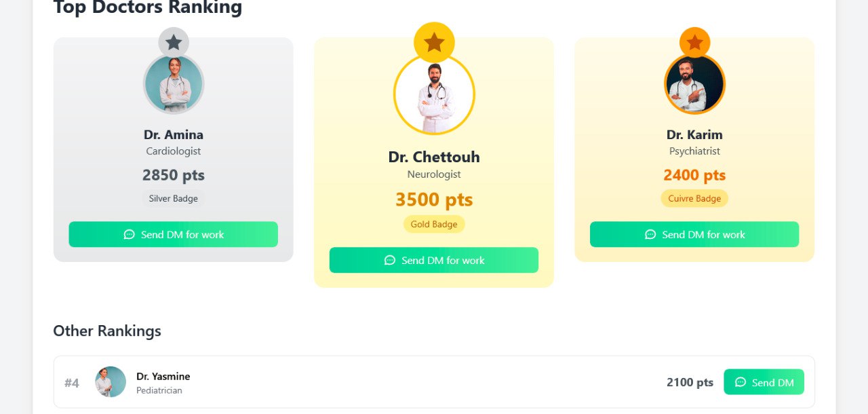Click the chat bubble icon in Dr. Yasmine's Send DM
The height and width of the screenshot is (414, 868).
click(741, 381)
